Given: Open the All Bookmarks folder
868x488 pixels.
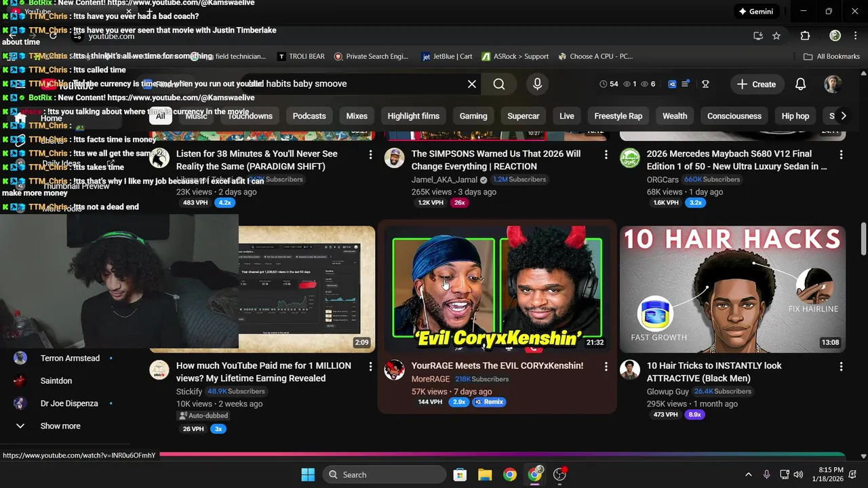Looking at the screenshot, I should [x=831, y=56].
